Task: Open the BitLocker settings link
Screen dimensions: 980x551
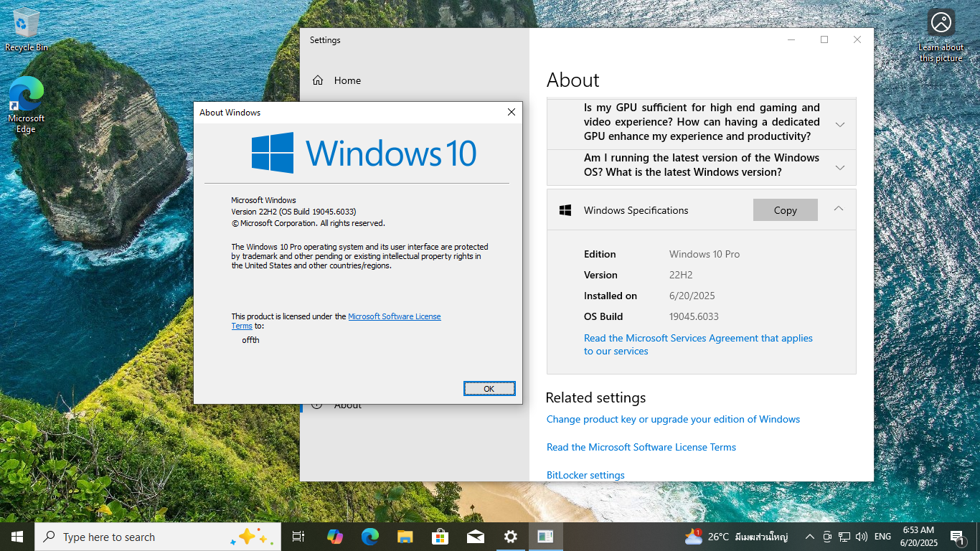Action: pyautogui.click(x=585, y=475)
